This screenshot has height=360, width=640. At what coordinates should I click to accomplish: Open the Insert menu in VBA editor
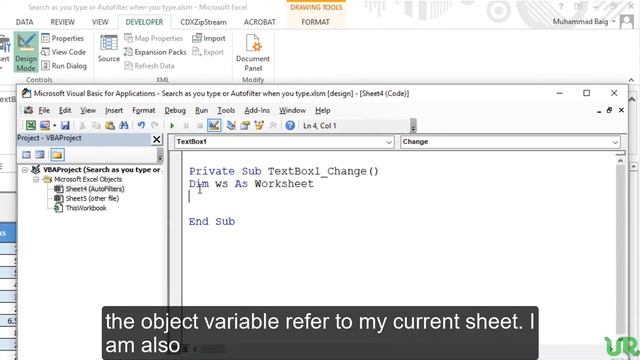(x=114, y=111)
